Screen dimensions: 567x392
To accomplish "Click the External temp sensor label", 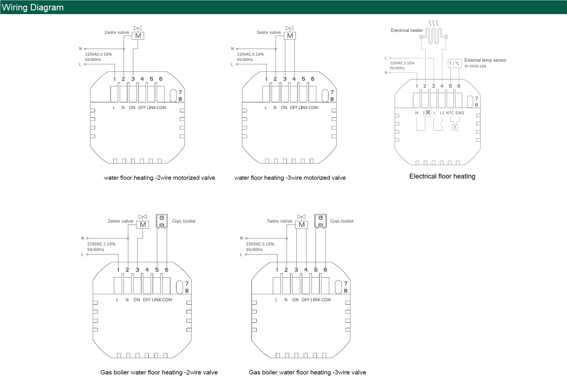I will point(485,60).
